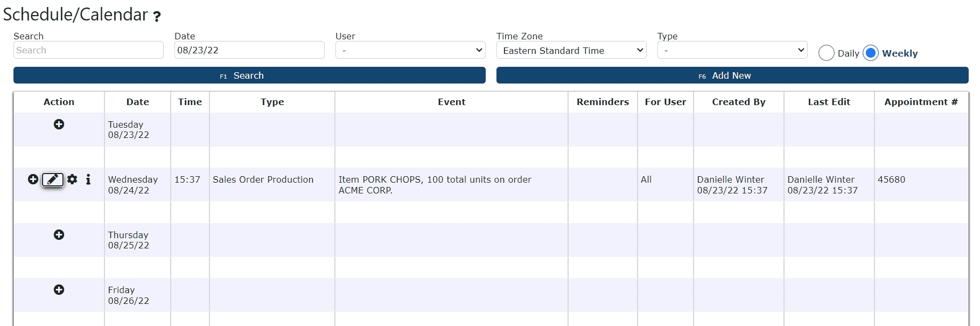Screen dimensions: 980x326
Task: Click the Date field showing 08/23/22
Action: 249,50
